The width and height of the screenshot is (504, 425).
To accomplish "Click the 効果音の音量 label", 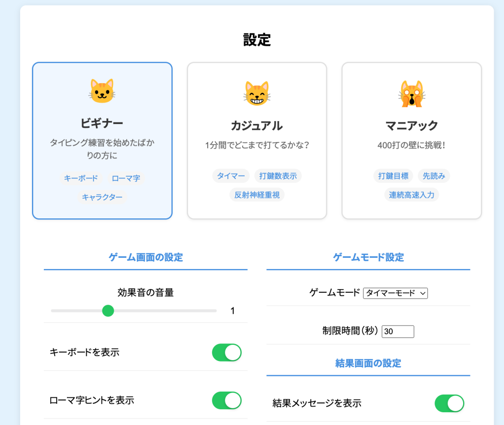I will click(x=146, y=293).
